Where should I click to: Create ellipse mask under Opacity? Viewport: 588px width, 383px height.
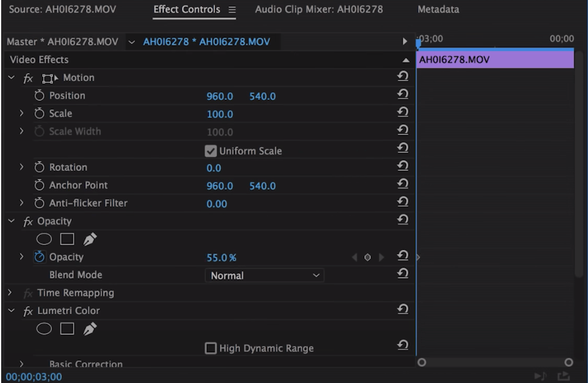pos(44,239)
